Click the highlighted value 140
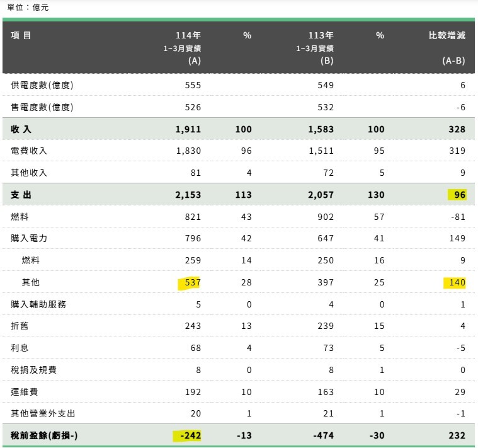478x448 pixels. click(457, 282)
